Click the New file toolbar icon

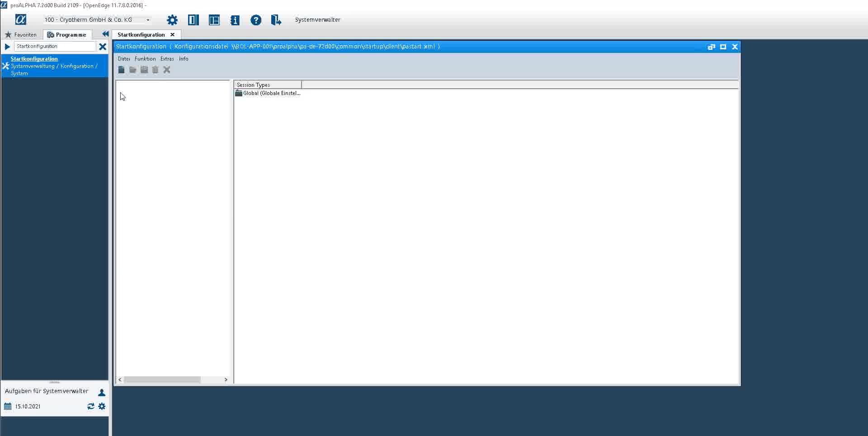121,70
